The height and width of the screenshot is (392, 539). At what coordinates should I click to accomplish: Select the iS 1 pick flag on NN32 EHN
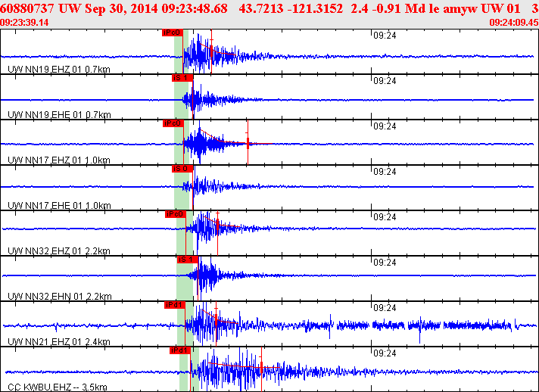[x=187, y=260]
